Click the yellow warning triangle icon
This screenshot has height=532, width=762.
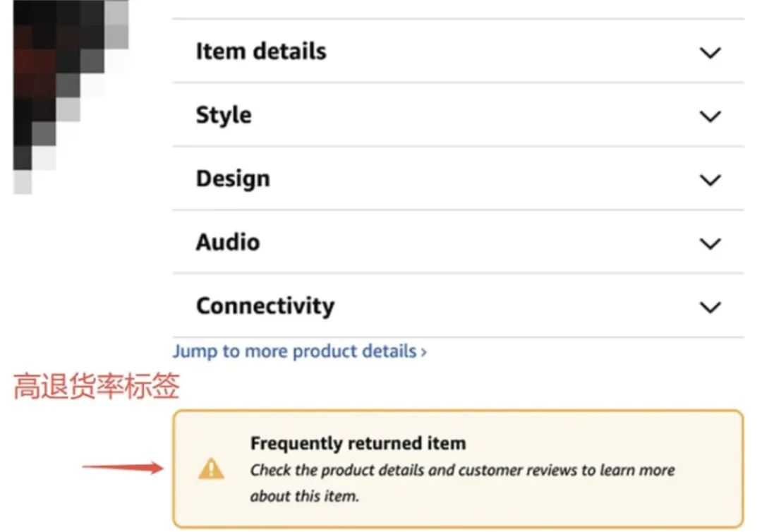pos(211,469)
